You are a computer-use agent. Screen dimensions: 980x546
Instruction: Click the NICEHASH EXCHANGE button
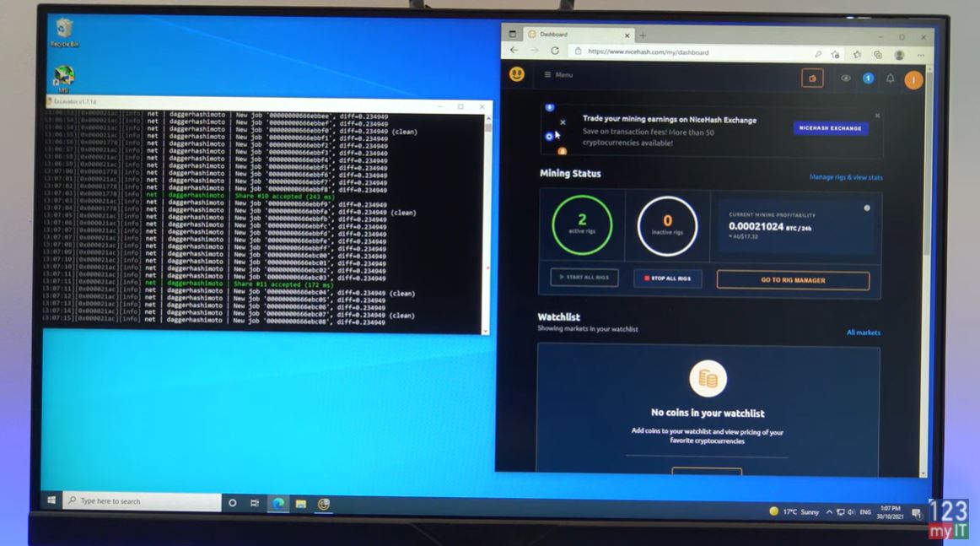(x=830, y=128)
